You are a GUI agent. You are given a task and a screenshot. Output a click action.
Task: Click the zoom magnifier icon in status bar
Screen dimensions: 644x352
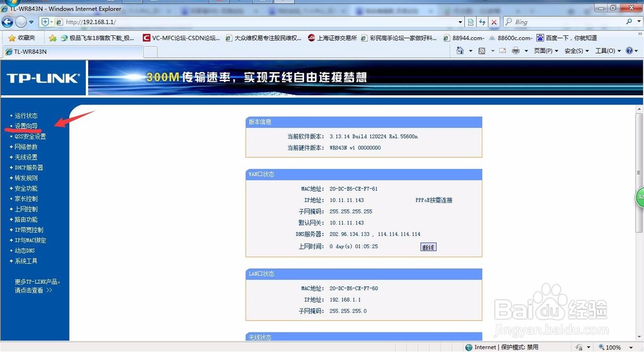point(601,347)
